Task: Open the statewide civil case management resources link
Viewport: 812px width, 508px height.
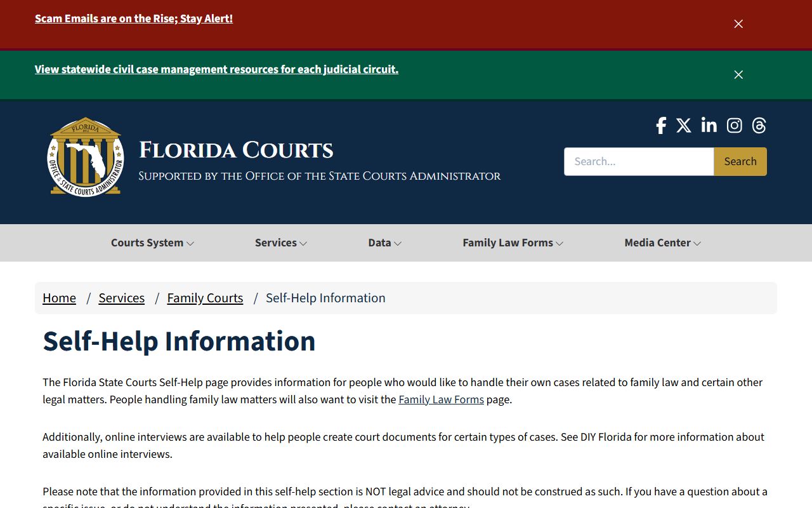Action: pyautogui.click(x=216, y=69)
